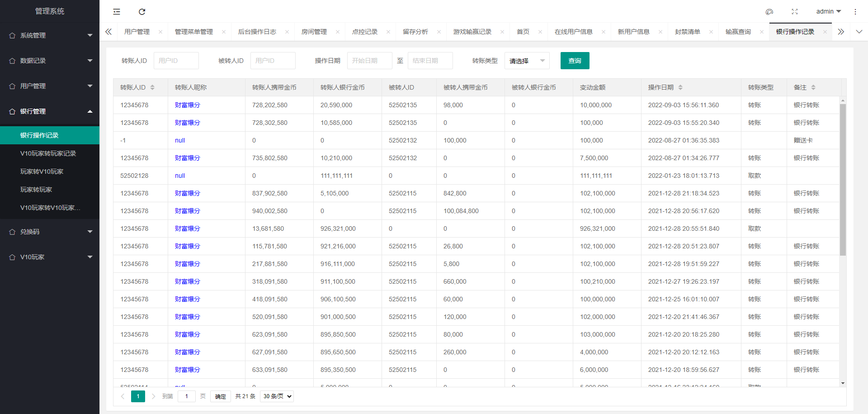Click the 被转人ID input field
Image resolution: width=868 pixels, height=414 pixels.
tap(273, 60)
